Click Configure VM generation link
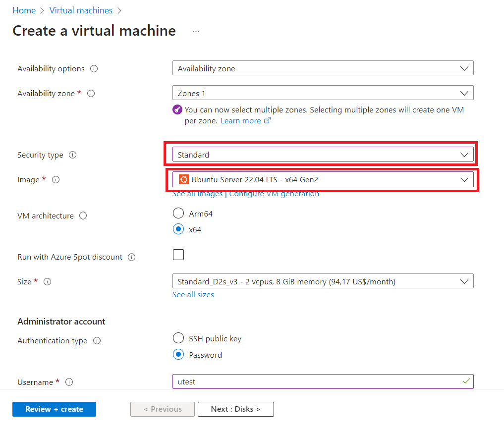This screenshot has height=432, width=504. pos(274,194)
